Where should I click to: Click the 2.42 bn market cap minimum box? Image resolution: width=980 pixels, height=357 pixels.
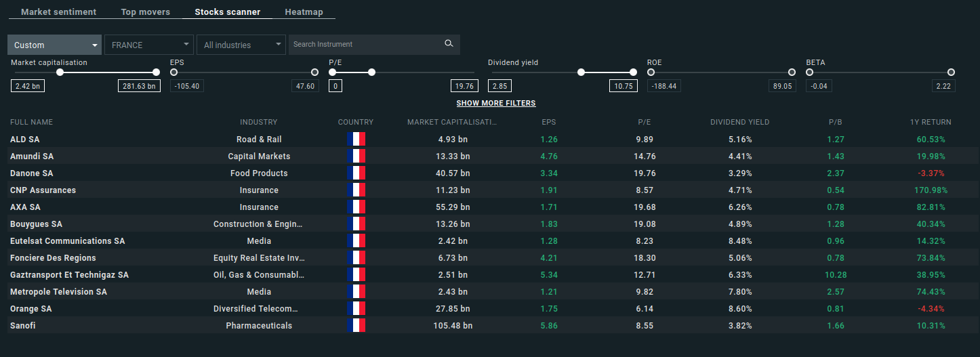click(28, 86)
